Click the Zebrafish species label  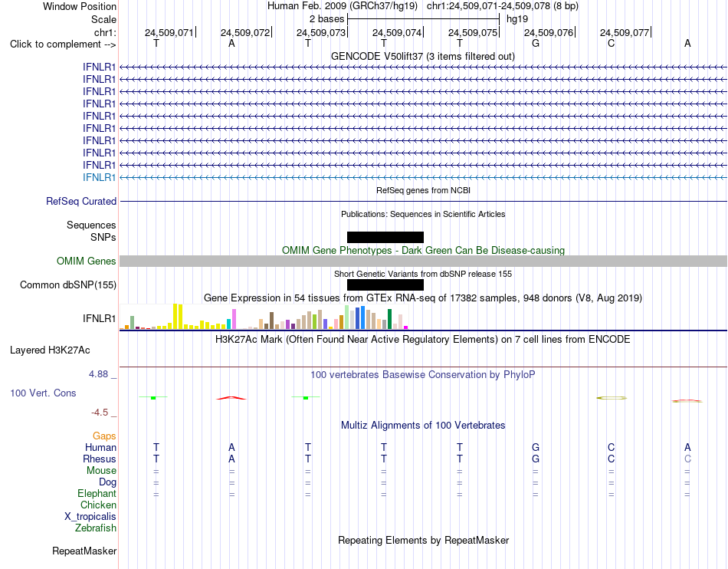tap(96, 528)
